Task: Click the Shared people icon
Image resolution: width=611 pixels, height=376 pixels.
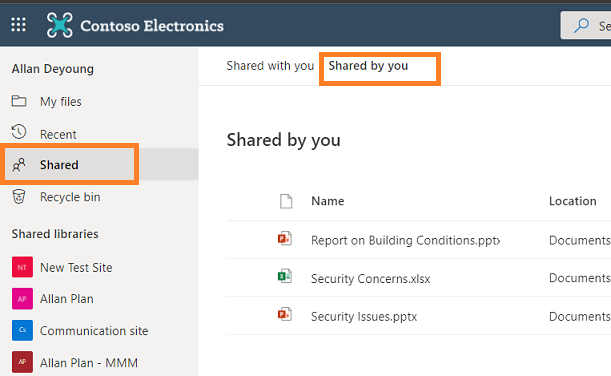Action: point(19,164)
